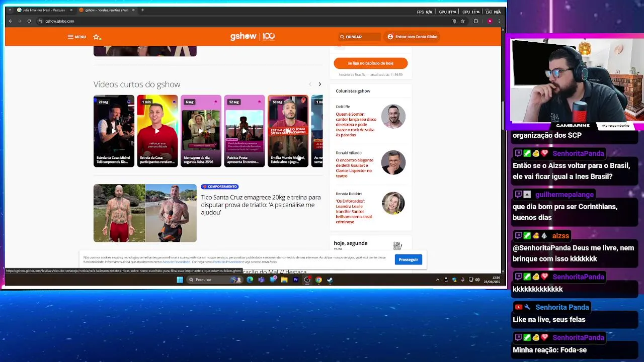This screenshot has height=362, width=644.
Task: Open OBS Studio from taskbar
Action: click(x=307, y=280)
